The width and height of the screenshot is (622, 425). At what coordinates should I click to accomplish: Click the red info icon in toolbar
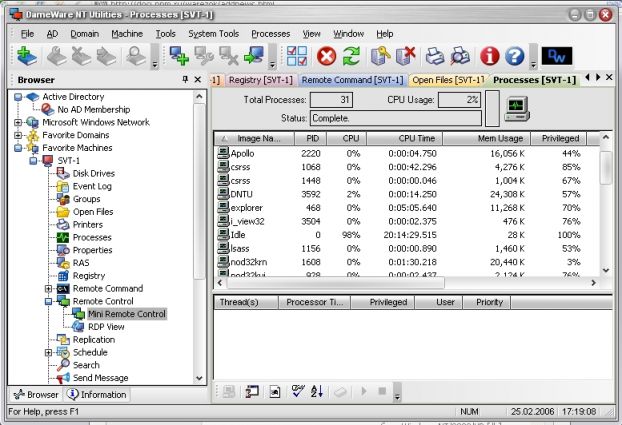coord(489,56)
